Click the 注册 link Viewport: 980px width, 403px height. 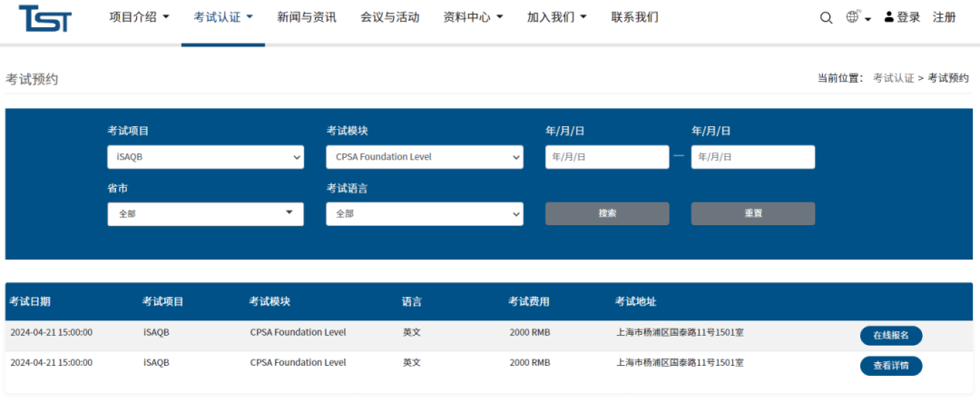click(x=944, y=17)
